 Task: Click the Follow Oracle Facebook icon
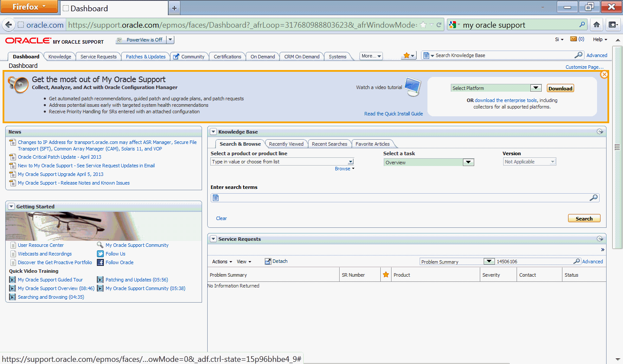click(x=100, y=262)
